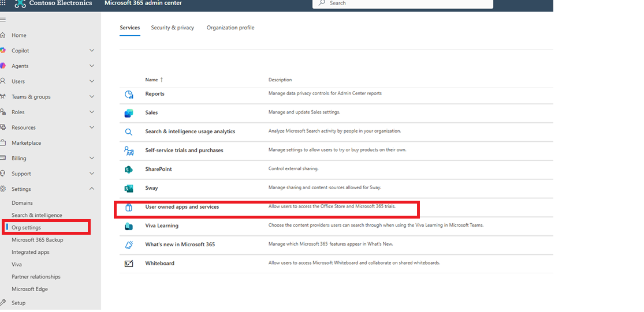Click the Search & intelligence magnifier icon
Viewport: 644px width, 312px height.
pos(129,132)
